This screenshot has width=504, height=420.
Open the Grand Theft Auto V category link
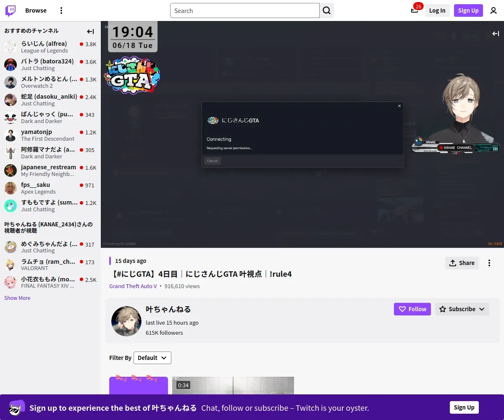pyautogui.click(x=133, y=286)
